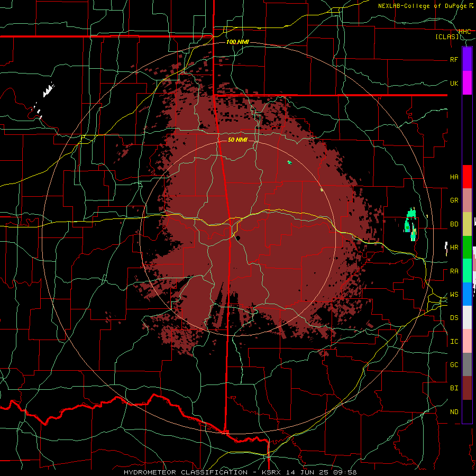The height and width of the screenshot is (476, 476).
Task: Click the 'ND' legend label
Action: [x=454, y=412]
